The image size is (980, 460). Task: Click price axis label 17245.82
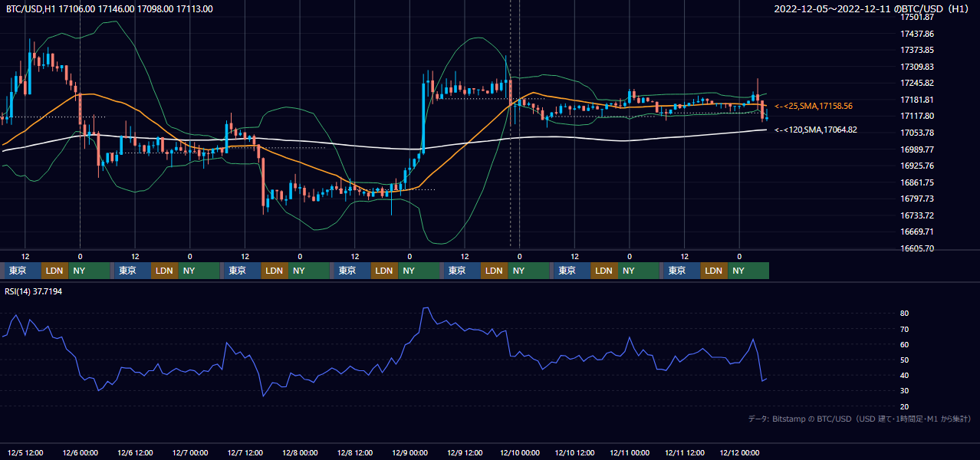click(x=916, y=83)
